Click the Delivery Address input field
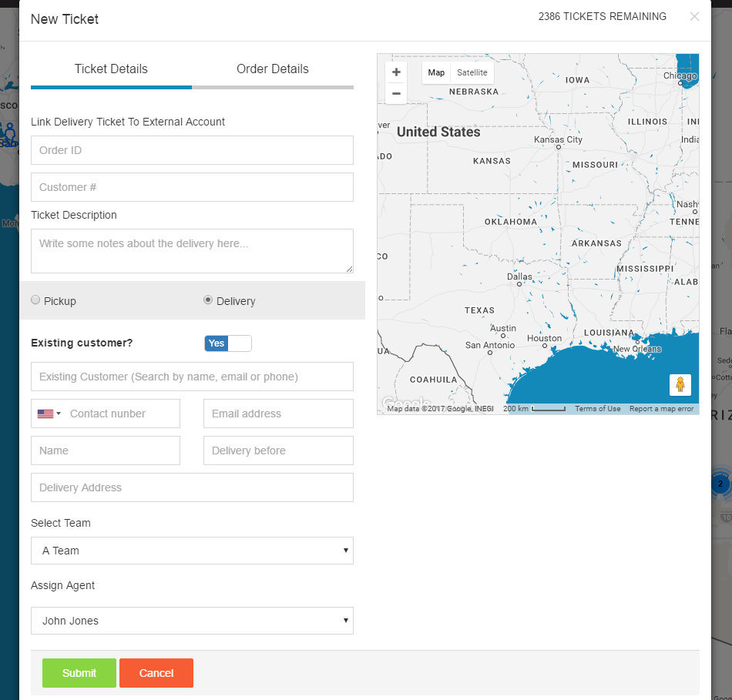The height and width of the screenshot is (700, 732). tap(192, 487)
